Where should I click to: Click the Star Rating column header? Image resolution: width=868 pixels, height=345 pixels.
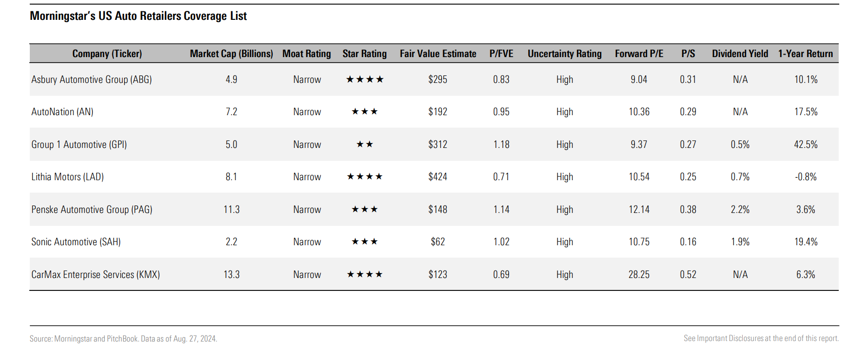coord(365,54)
